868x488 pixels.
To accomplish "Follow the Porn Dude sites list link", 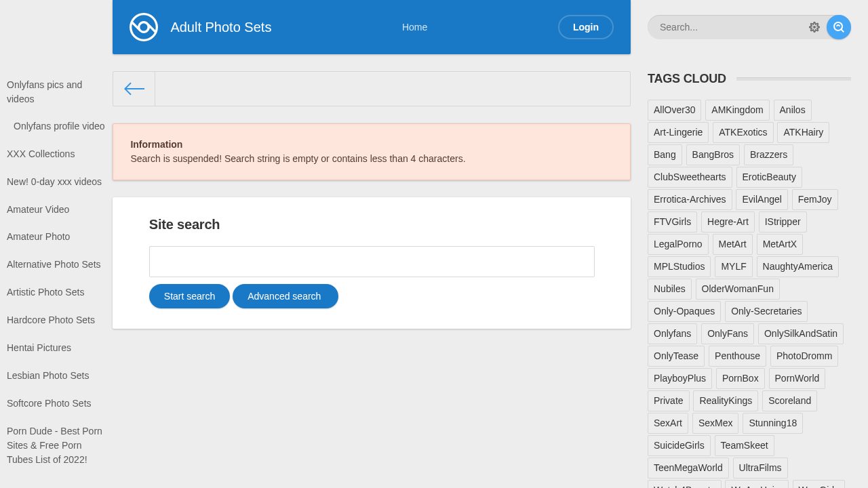I will pyautogui.click(x=54, y=445).
